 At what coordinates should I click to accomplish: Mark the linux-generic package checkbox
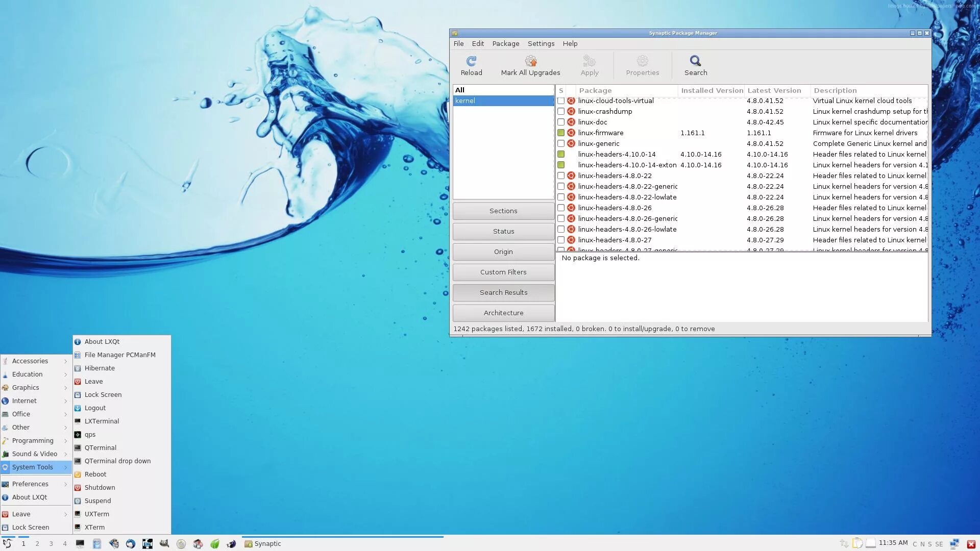(561, 144)
